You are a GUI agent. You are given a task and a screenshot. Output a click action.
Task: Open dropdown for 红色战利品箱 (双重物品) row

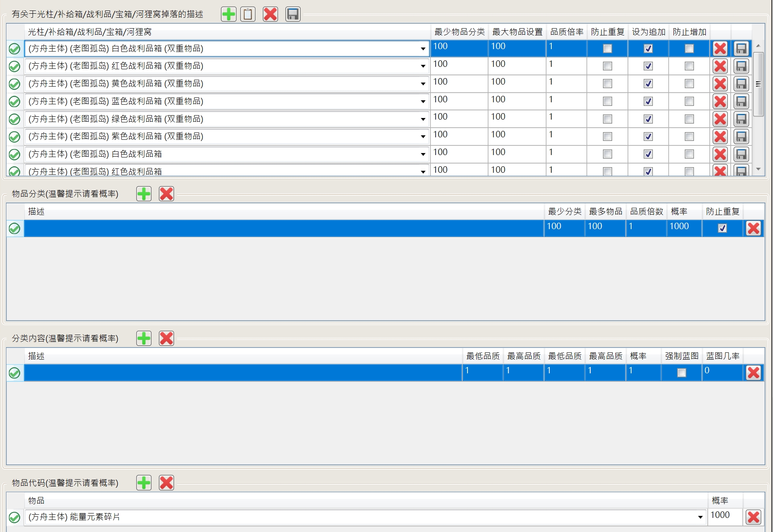(423, 66)
